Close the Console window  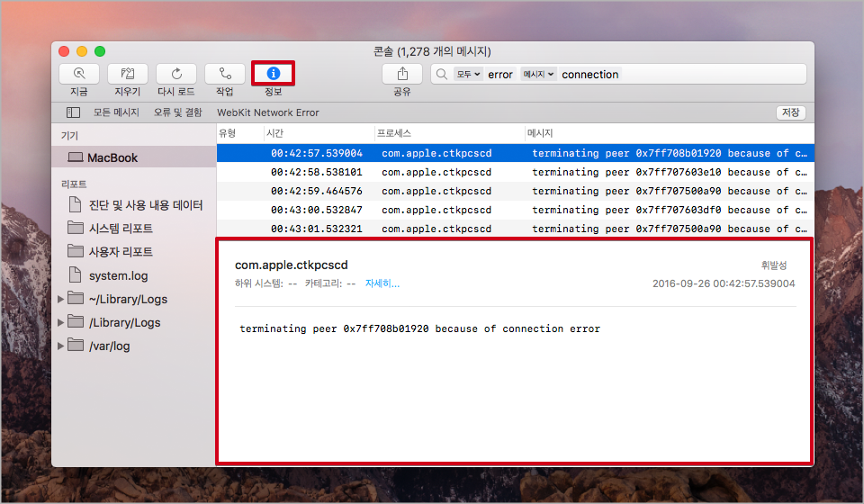[x=64, y=51]
